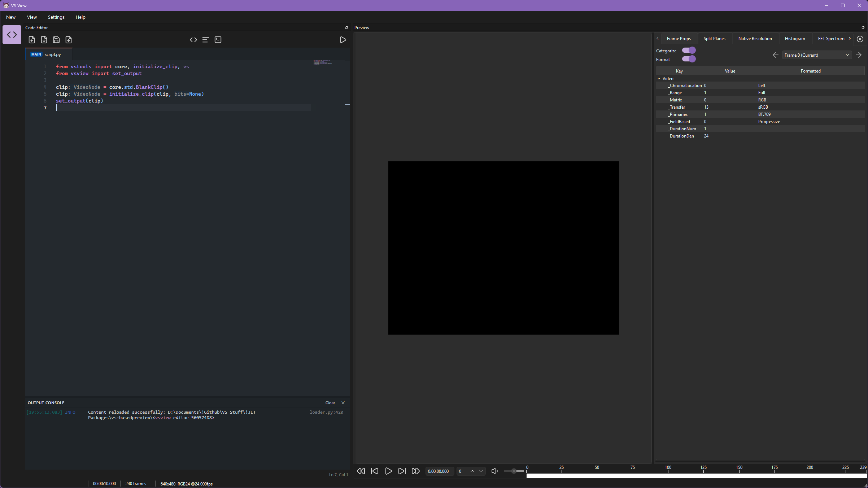This screenshot has width=868, height=488.
Task: Click the code minimap in the editor
Action: [x=322, y=62]
